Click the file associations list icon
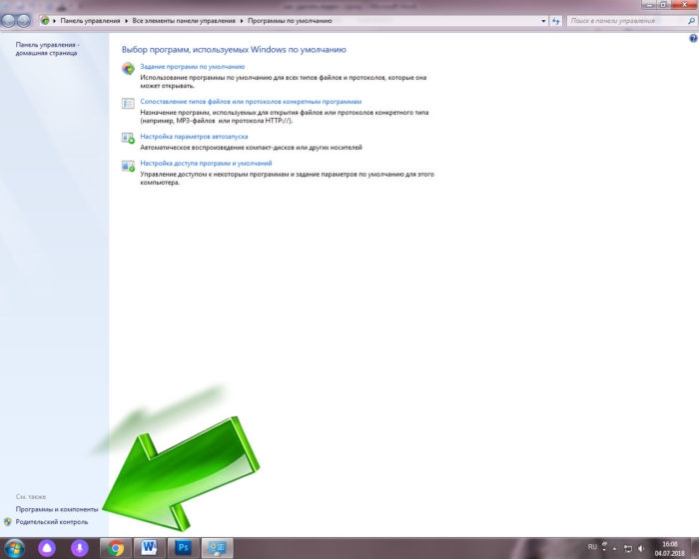The image size is (699, 559). (128, 103)
